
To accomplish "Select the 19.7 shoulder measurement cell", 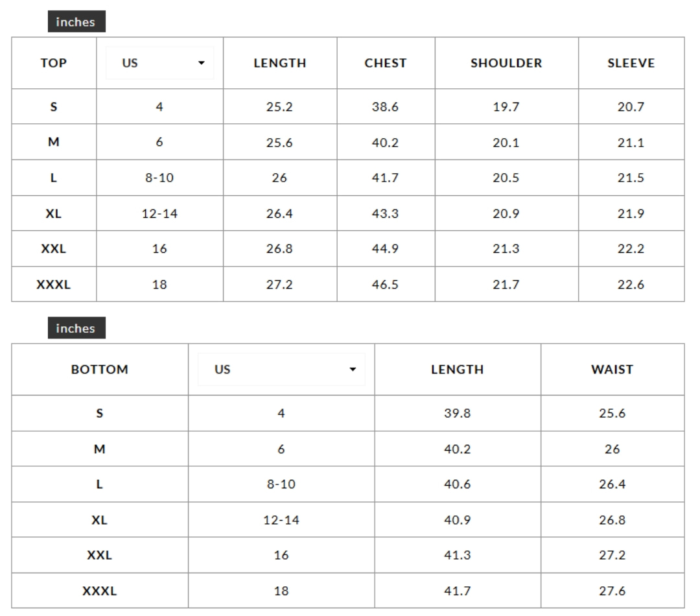I will (x=506, y=107).
